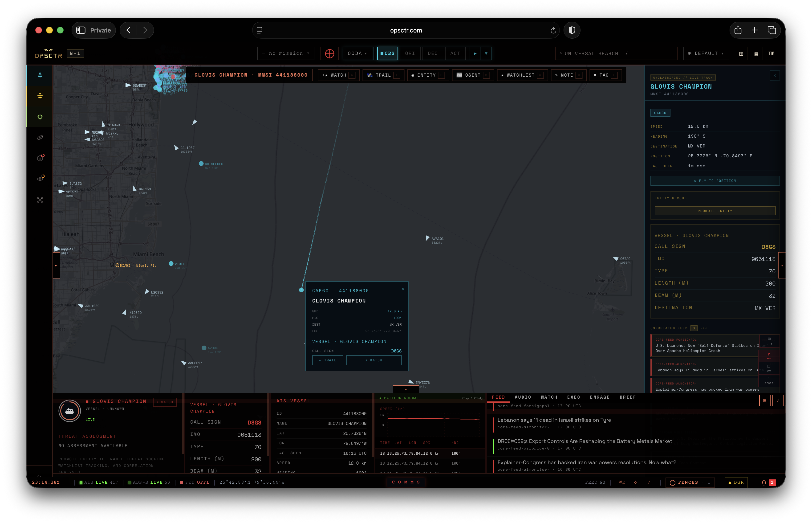Click TAG in the vessel action bar
This screenshot has height=523, width=812.
pyautogui.click(x=606, y=75)
